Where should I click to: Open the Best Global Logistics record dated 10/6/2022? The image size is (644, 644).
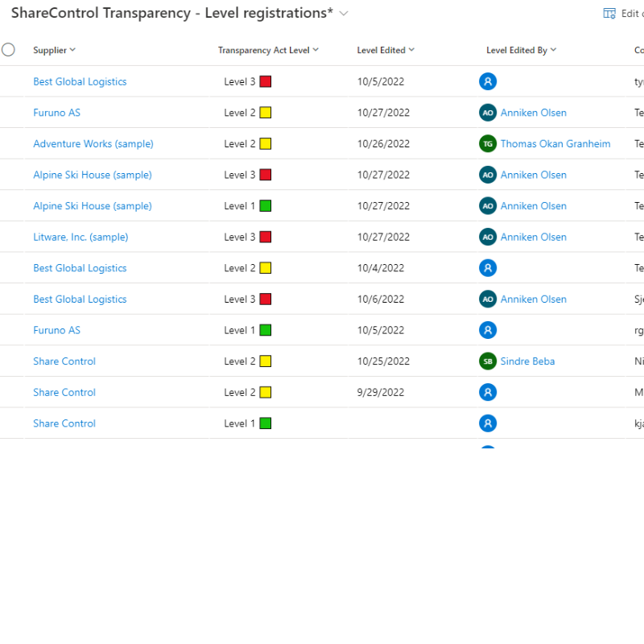pyautogui.click(x=80, y=299)
